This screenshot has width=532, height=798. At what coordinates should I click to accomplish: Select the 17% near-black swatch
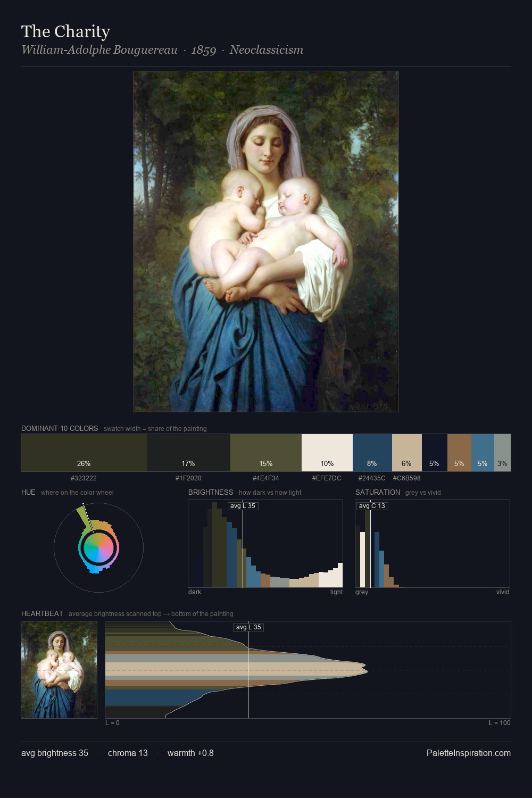coord(188,453)
